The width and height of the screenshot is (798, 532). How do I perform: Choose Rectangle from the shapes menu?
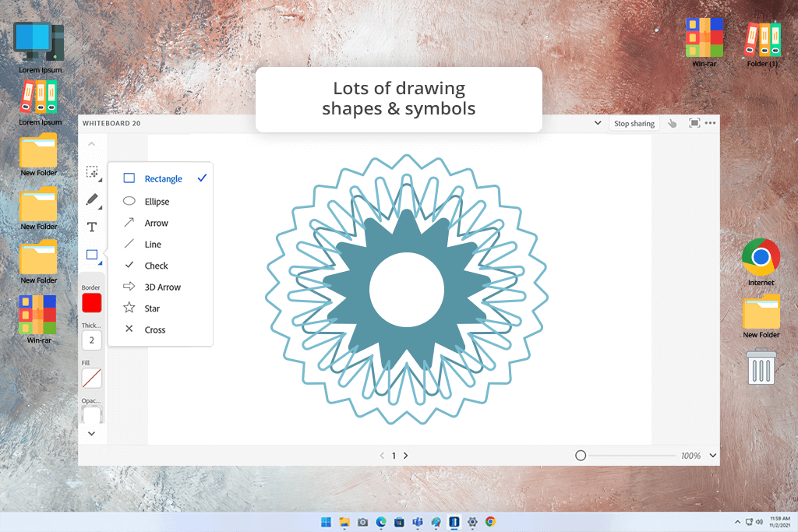161,178
